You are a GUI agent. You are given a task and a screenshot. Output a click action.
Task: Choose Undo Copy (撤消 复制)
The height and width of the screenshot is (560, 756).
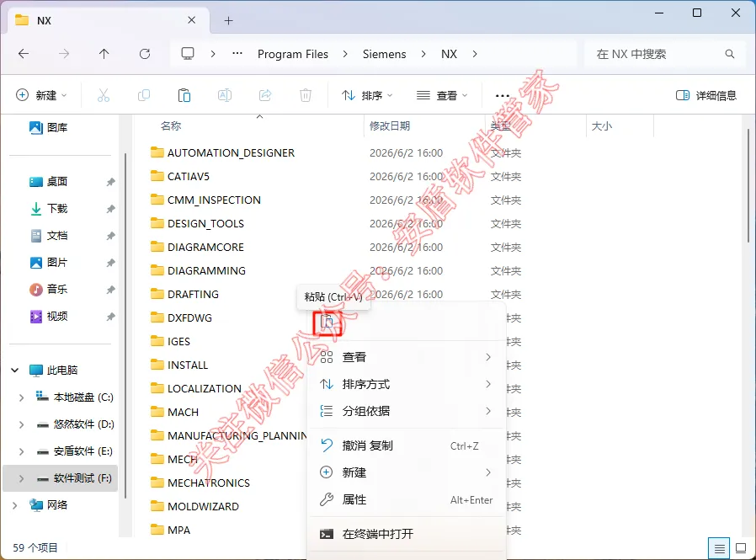point(406,445)
